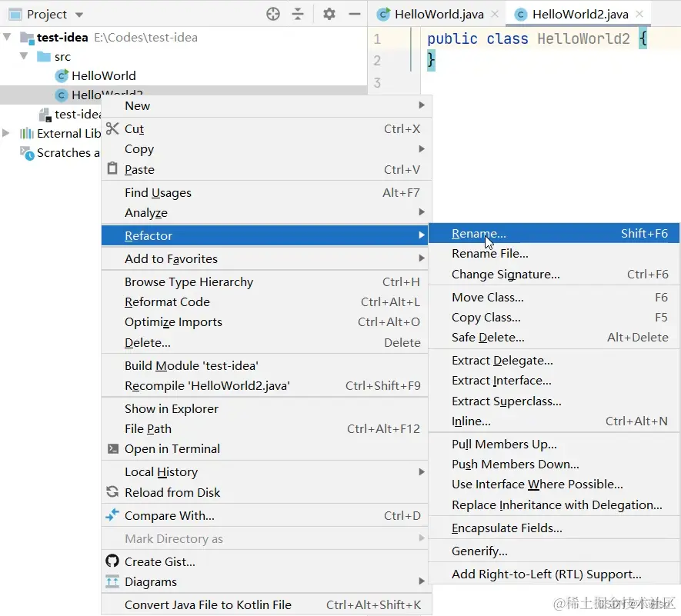Image resolution: width=681 pixels, height=616 pixels.
Task: Click the locate/select opened file crosshair icon
Action: tap(272, 15)
